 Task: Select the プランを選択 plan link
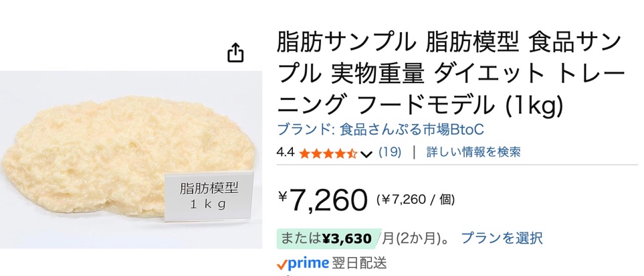coord(502,238)
